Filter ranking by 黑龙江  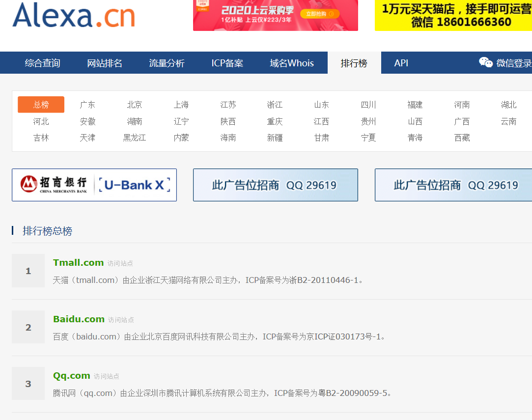(x=135, y=138)
